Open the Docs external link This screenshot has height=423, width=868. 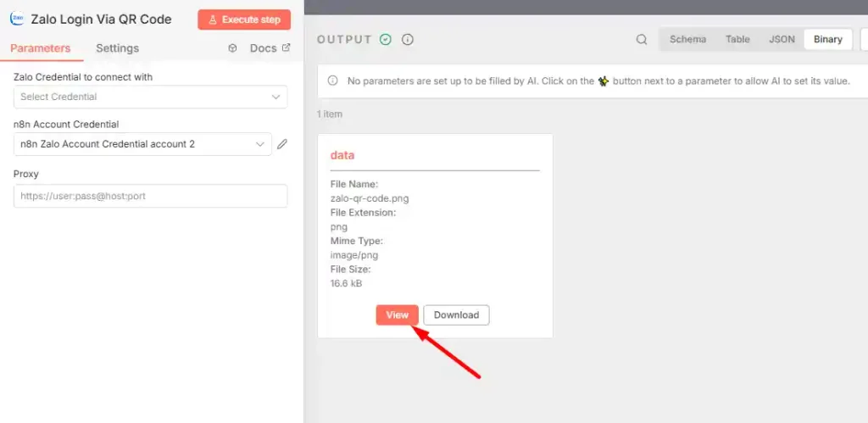270,48
